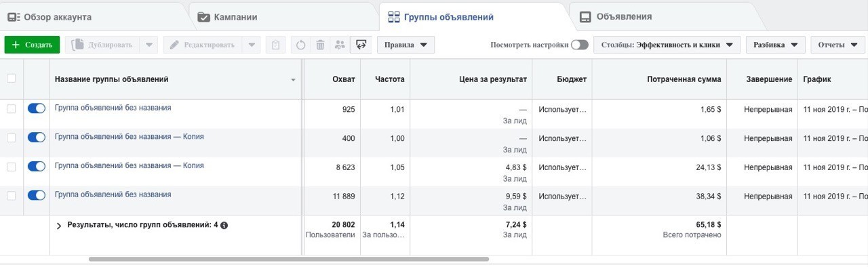Open ad set name in 1,65 $ row
The height and width of the screenshot is (267, 868).
pyautogui.click(x=113, y=108)
